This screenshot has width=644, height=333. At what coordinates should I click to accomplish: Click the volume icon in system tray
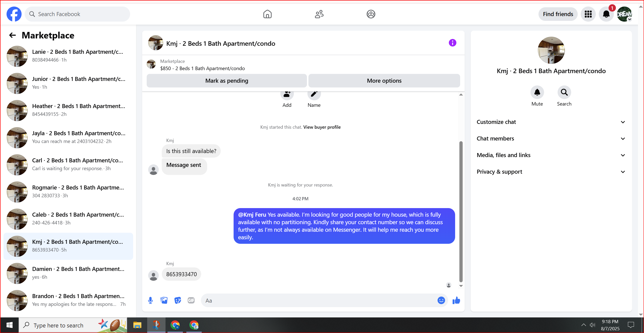coord(593,325)
